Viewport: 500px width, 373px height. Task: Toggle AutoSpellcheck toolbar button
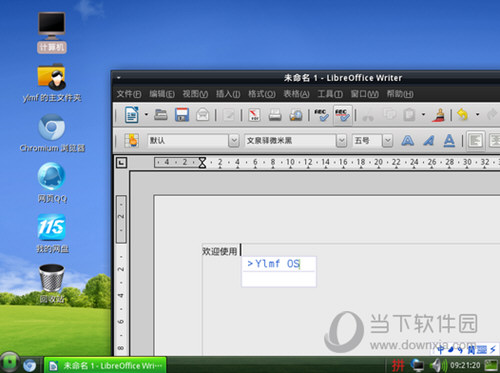pyautogui.click(x=342, y=115)
